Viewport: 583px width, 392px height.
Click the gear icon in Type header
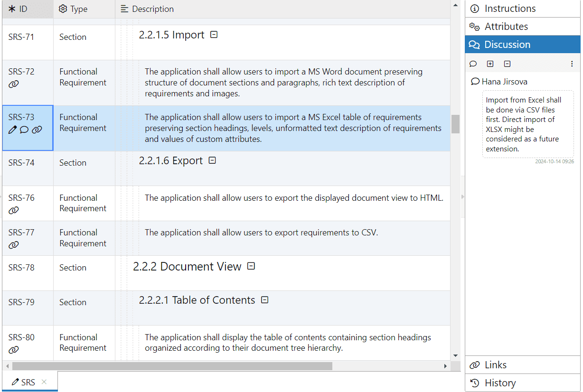pos(63,9)
